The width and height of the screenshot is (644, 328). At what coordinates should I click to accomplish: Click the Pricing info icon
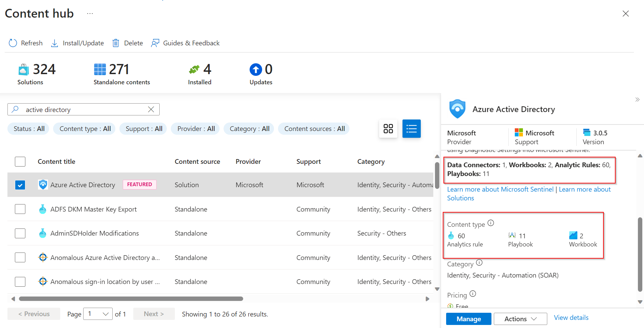pos(473,294)
